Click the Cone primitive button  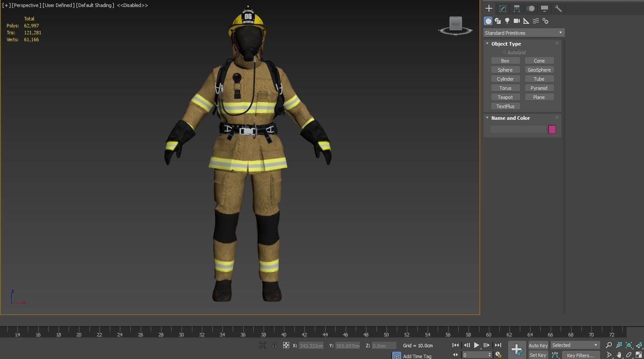point(539,61)
